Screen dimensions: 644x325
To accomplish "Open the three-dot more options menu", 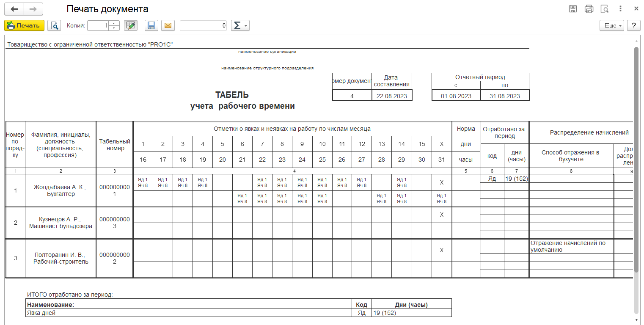I will 620,9.
